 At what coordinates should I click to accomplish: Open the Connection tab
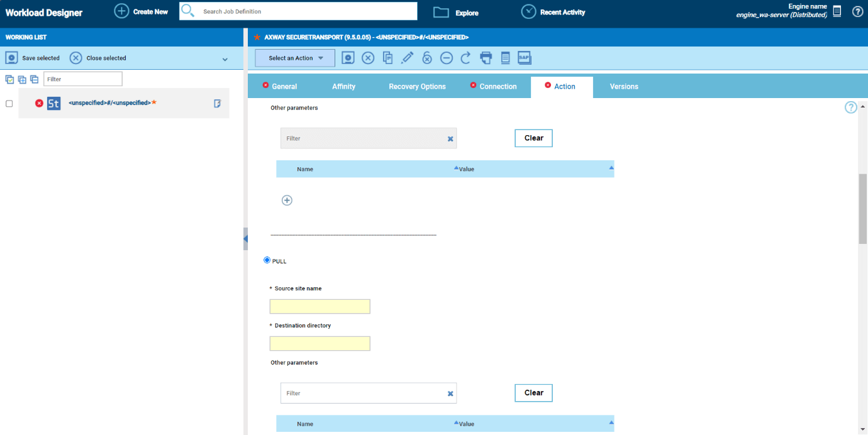point(498,87)
